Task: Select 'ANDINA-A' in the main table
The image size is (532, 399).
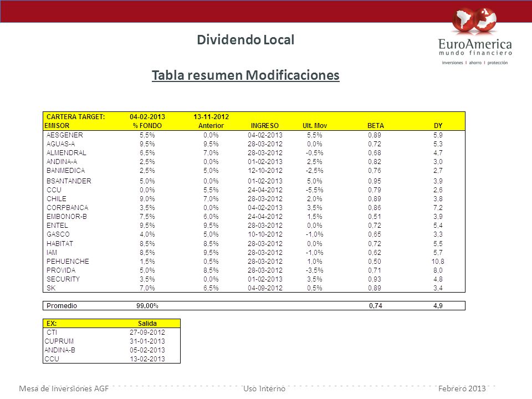Action: 62,161
